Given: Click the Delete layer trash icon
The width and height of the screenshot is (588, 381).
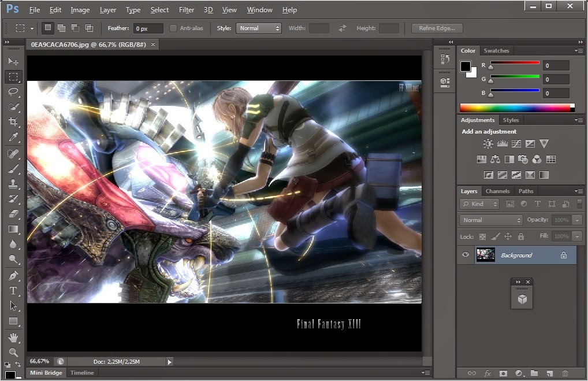Looking at the screenshot, I should click(x=565, y=373).
